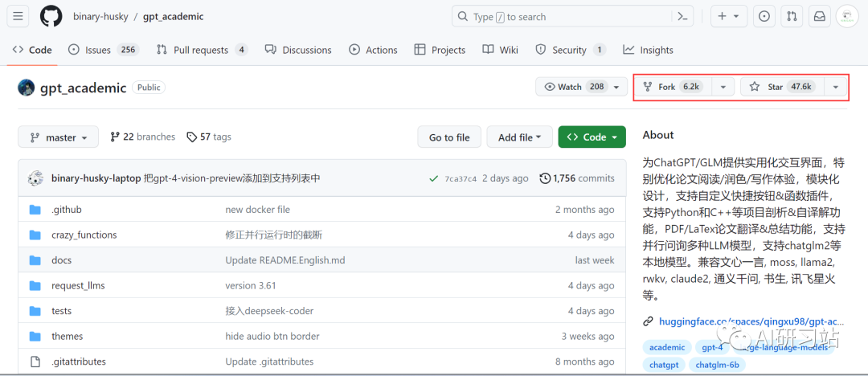Click the docs folder icon
The width and height of the screenshot is (868, 376).
coord(35,260)
